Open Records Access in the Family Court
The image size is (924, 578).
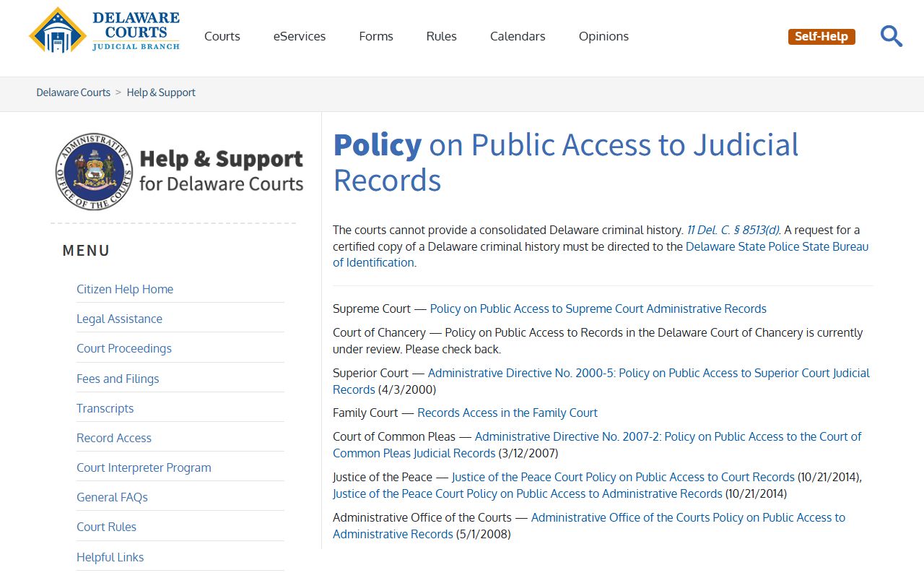coord(507,413)
